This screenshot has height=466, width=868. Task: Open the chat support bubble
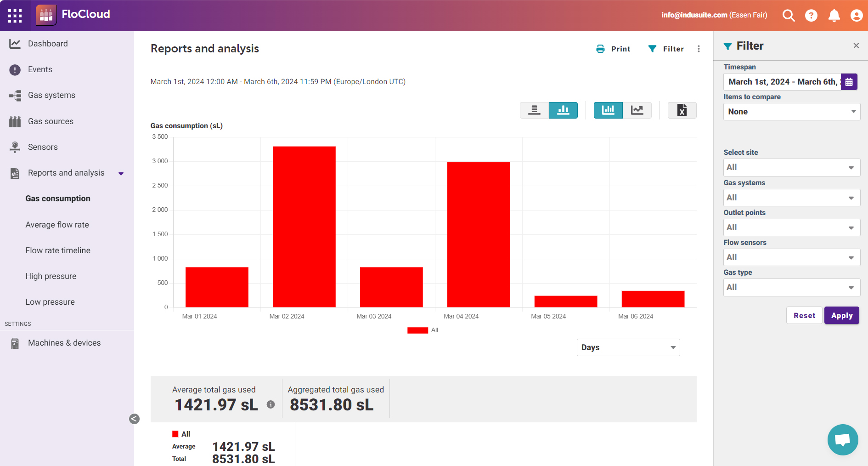click(843, 440)
